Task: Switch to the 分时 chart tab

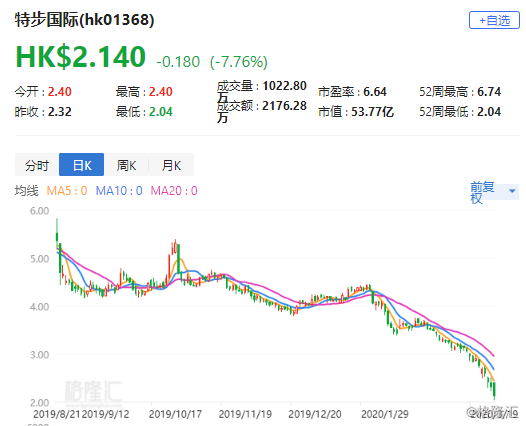Action: (37, 165)
